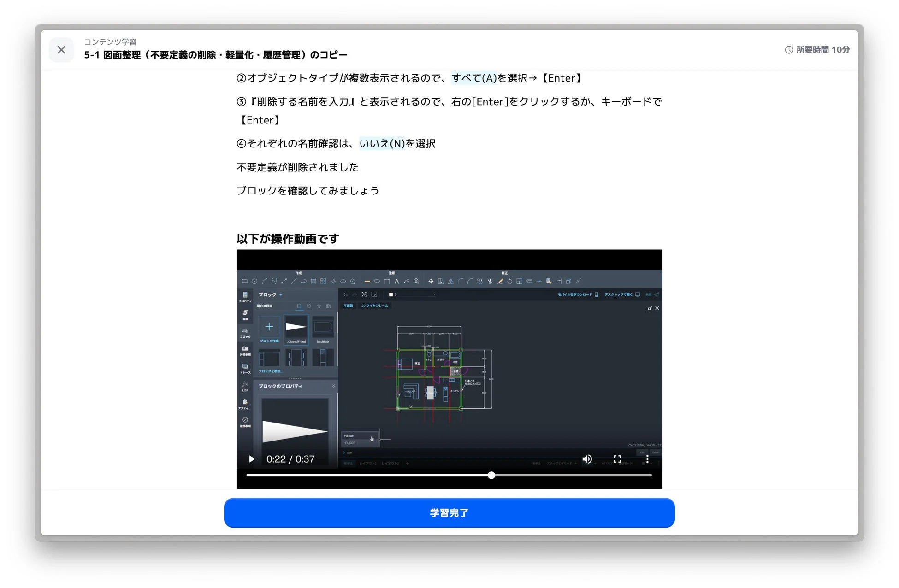Click the 学習完了 button
Image resolution: width=899 pixels, height=588 pixels.
point(449,513)
